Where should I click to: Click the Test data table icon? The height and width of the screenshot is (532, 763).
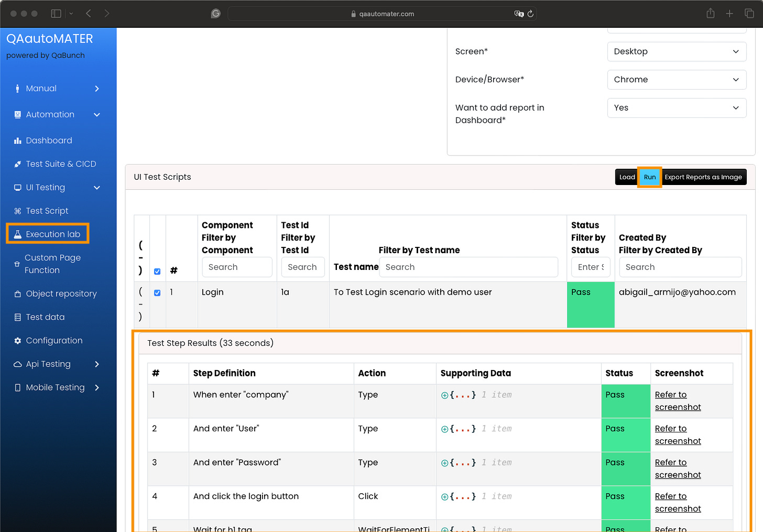click(18, 317)
